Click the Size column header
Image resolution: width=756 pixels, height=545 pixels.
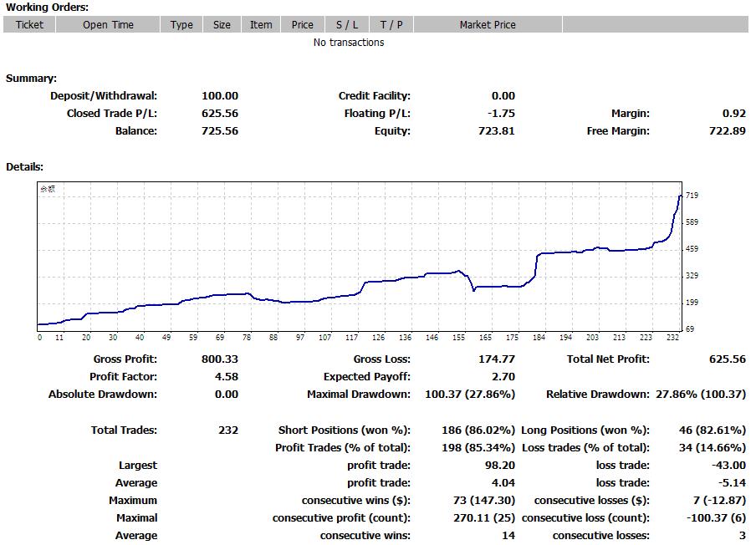[x=222, y=25]
